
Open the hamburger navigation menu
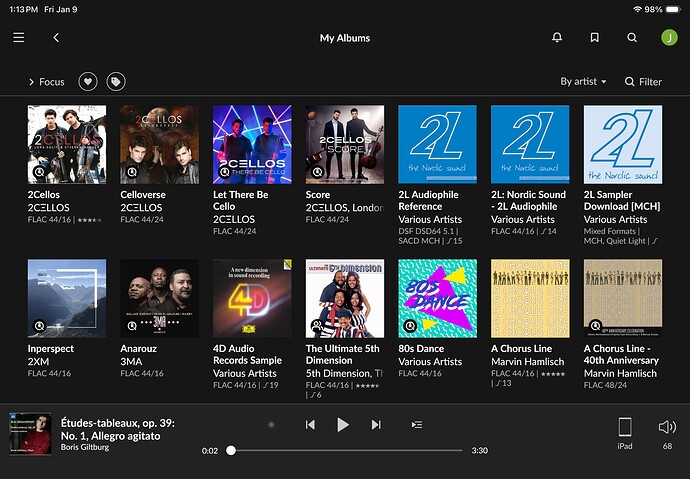coord(19,38)
